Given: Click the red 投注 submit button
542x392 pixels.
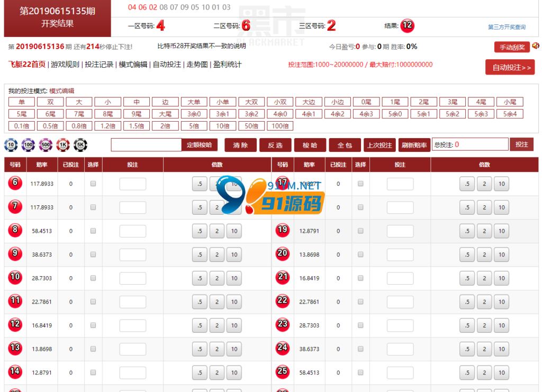Looking at the screenshot, I should [x=521, y=144].
